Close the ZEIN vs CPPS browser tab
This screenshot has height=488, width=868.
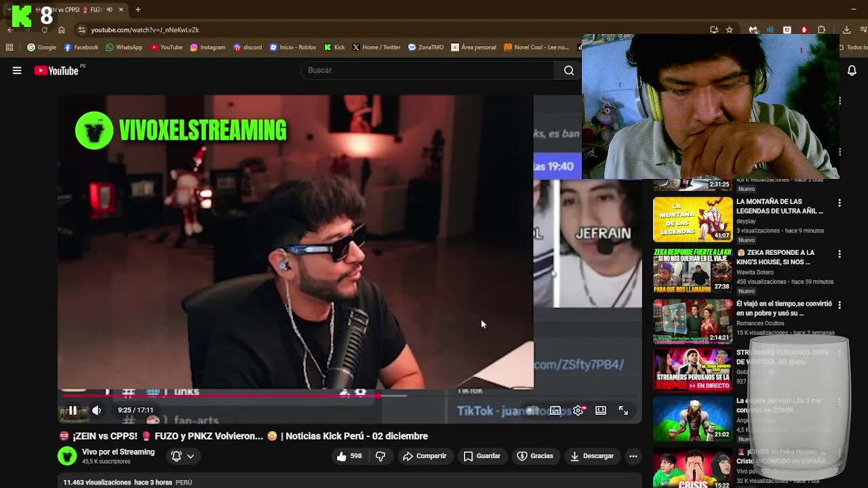pyautogui.click(x=121, y=9)
